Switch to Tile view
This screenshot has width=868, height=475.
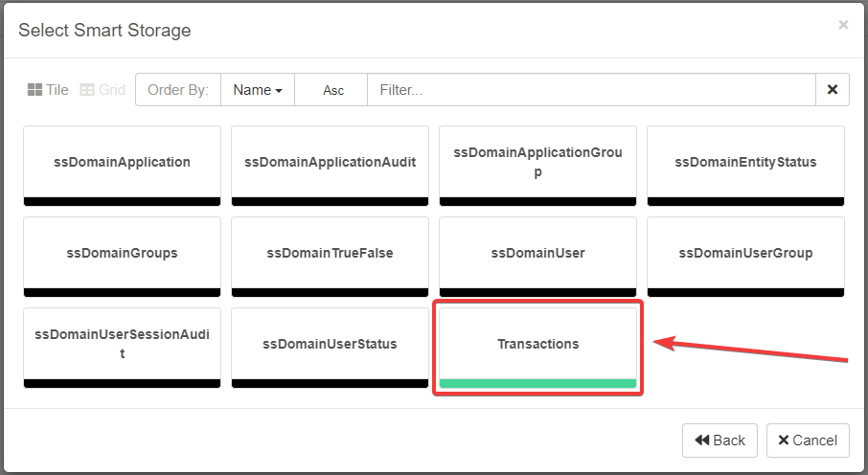(x=48, y=90)
